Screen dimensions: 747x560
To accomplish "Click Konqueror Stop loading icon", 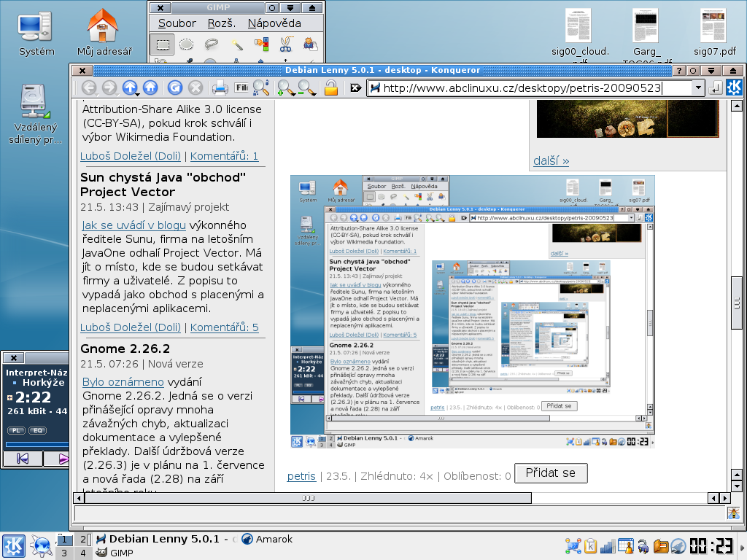I will pyautogui.click(x=196, y=87).
